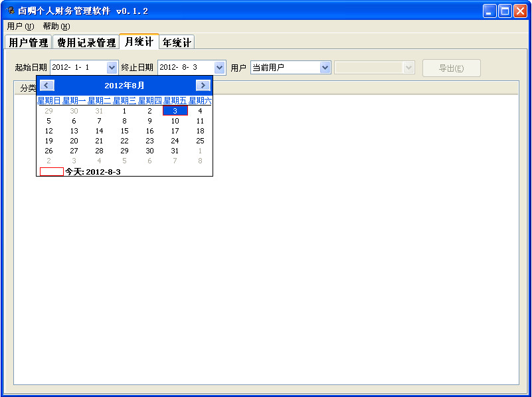Click the 2012年8月 calendar header

[x=125, y=85]
